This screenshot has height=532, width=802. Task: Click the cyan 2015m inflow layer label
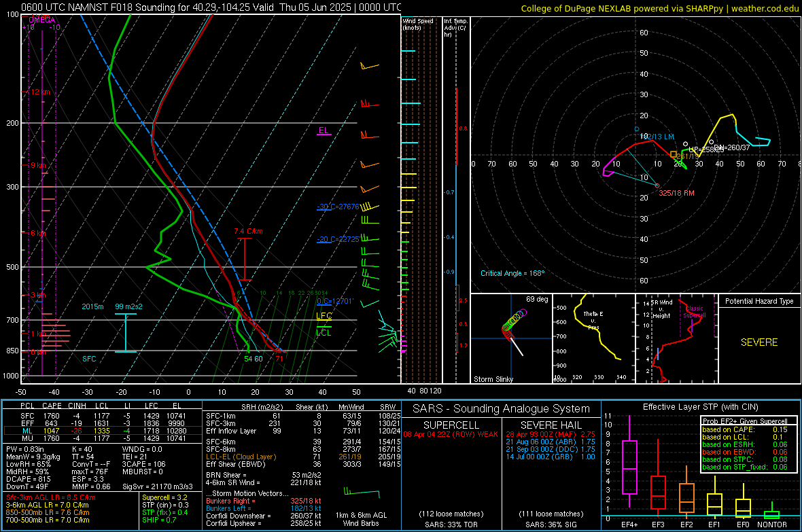pos(92,306)
